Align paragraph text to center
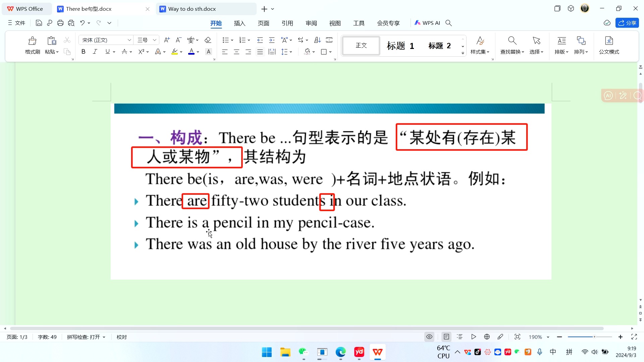Image resolution: width=644 pixels, height=362 pixels. coord(236,52)
